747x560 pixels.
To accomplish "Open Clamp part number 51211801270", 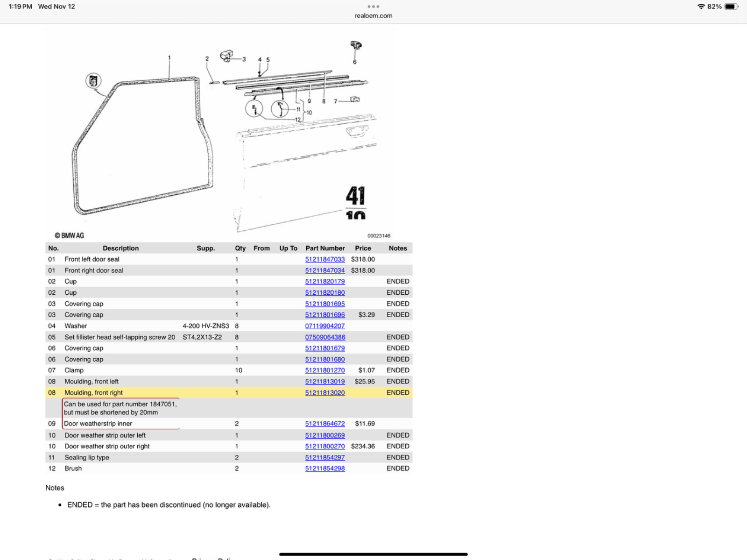I will [325, 370].
